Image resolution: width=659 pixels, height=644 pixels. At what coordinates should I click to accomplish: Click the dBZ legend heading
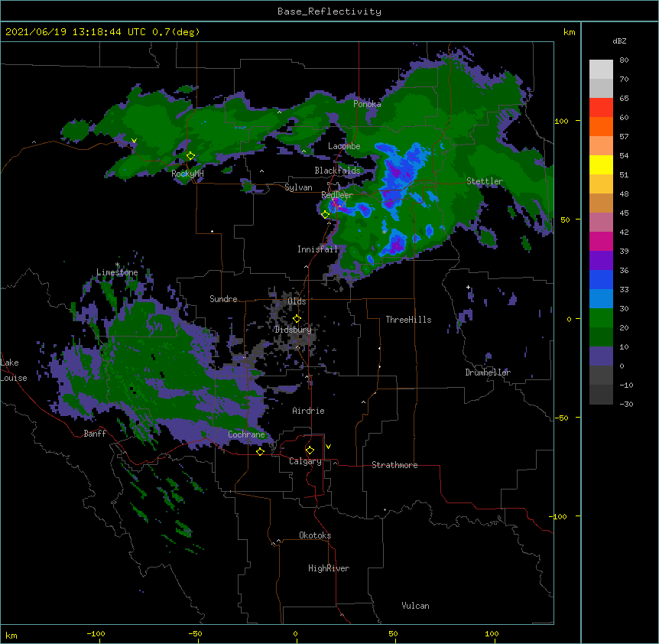tap(619, 41)
